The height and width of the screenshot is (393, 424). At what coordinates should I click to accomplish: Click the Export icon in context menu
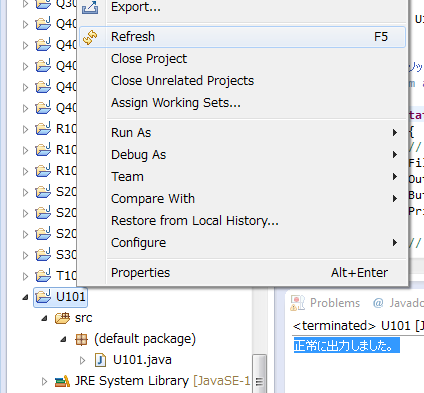click(90, 7)
